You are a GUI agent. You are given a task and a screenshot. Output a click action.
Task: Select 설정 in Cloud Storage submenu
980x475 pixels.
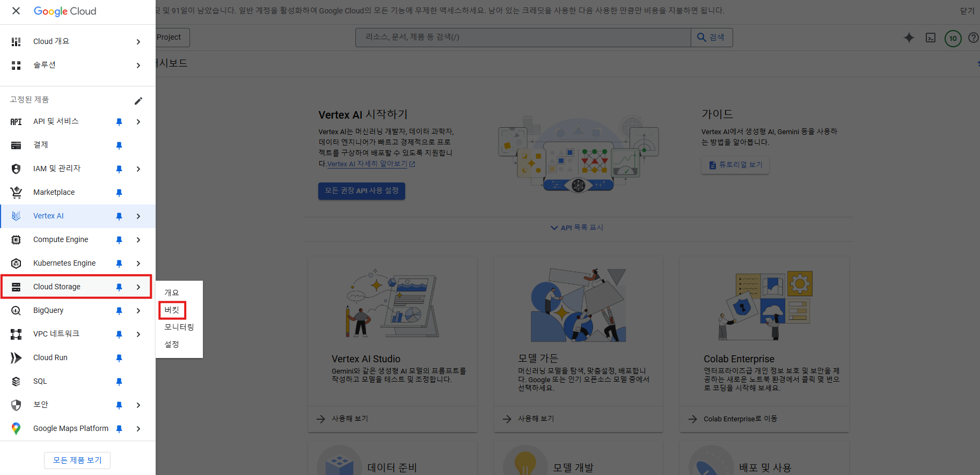[x=172, y=344]
